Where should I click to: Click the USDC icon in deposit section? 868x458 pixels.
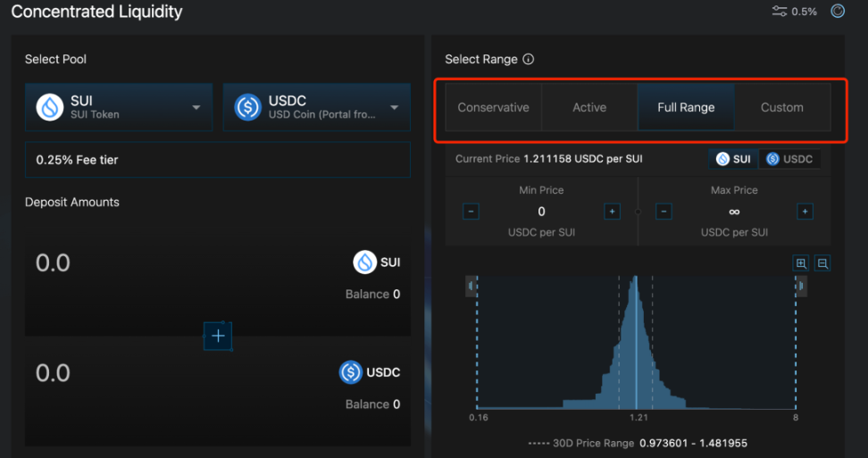point(350,372)
